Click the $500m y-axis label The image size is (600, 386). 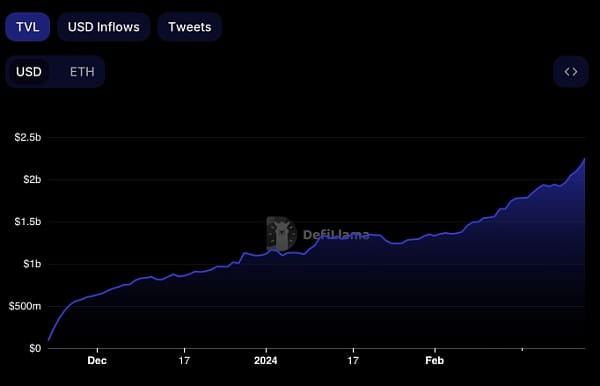(x=25, y=306)
